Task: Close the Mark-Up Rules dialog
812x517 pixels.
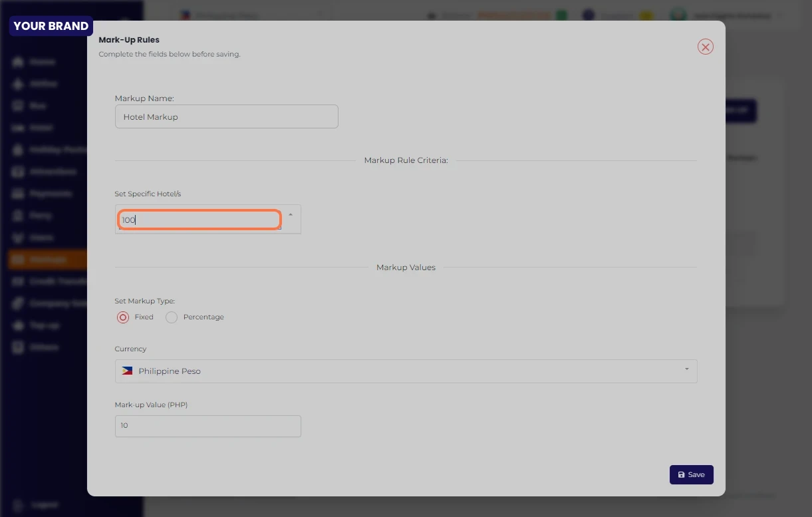Action: (x=705, y=47)
